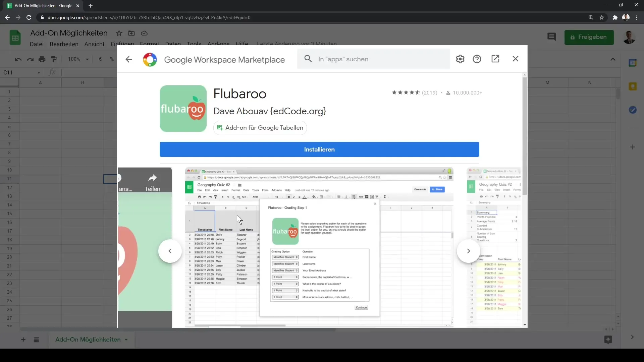Image resolution: width=644 pixels, height=362 pixels.
Task: Click the Freigeben button top right
Action: click(x=590, y=37)
